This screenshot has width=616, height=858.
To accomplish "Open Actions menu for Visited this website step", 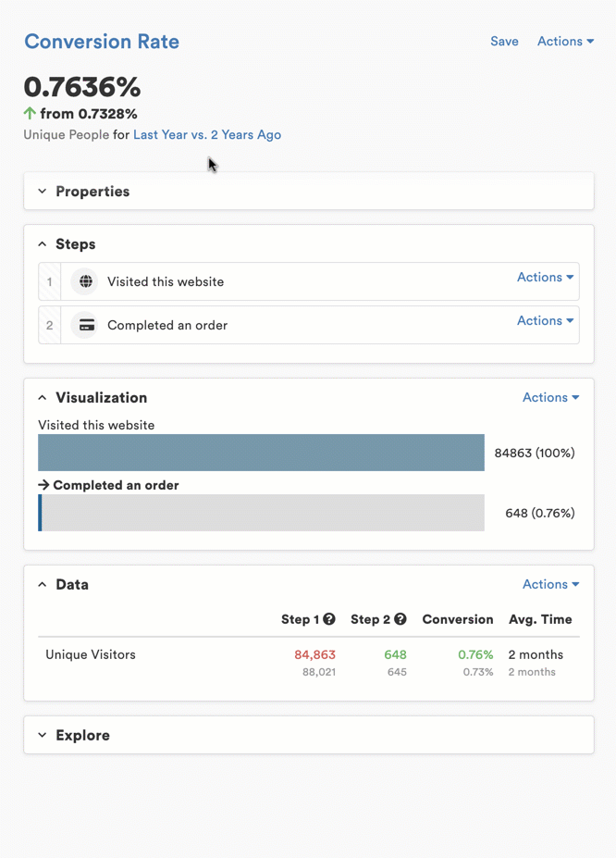I will pos(545,278).
